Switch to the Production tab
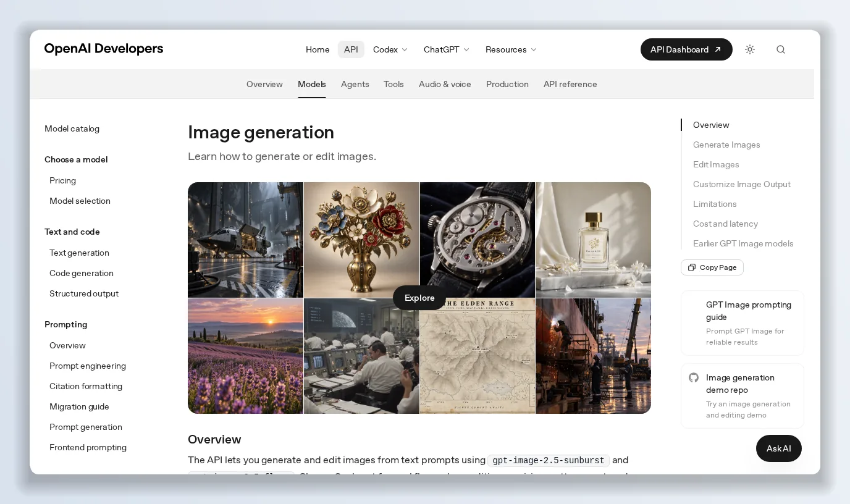The image size is (850, 504). click(x=507, y=84)
